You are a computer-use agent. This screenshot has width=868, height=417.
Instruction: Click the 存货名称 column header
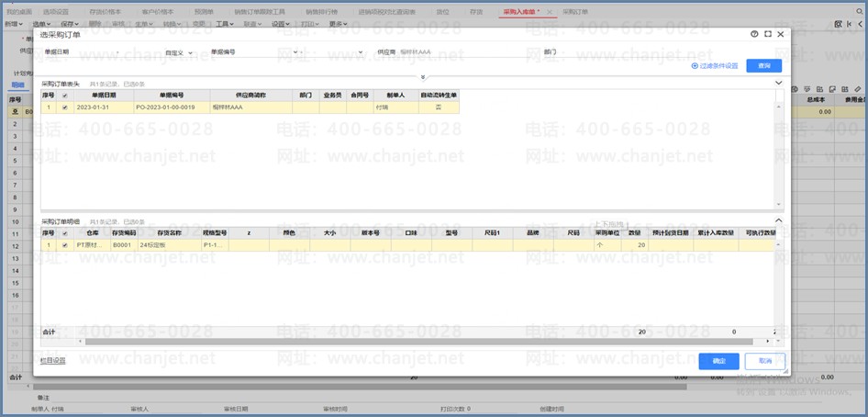170,233
